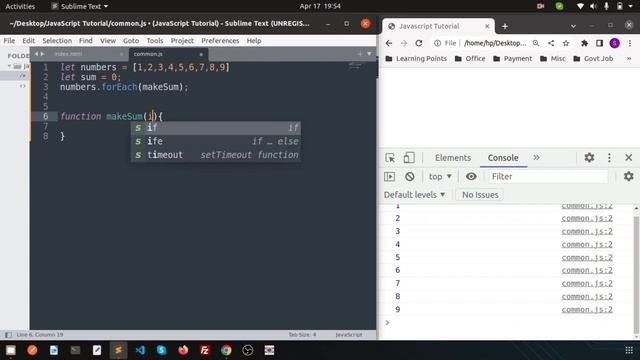Open Sublime Text app menu in top bar
Image resolution: width=640 pixels, height=360 pixels.
(80, 6)
